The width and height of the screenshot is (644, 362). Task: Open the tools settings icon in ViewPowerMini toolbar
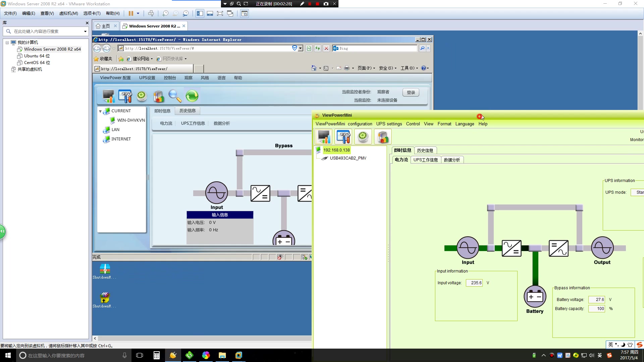click(343, 137)
